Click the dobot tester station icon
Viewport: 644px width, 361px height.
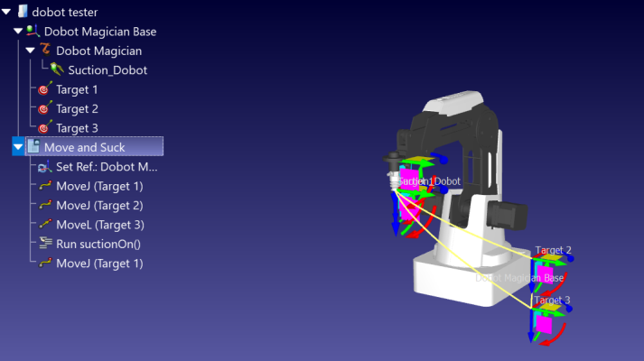[23, 12]
